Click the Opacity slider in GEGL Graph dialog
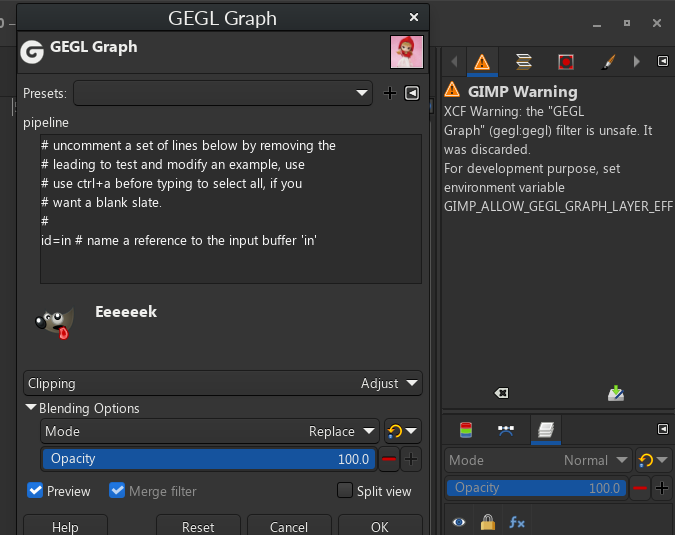 pos(210,459)
